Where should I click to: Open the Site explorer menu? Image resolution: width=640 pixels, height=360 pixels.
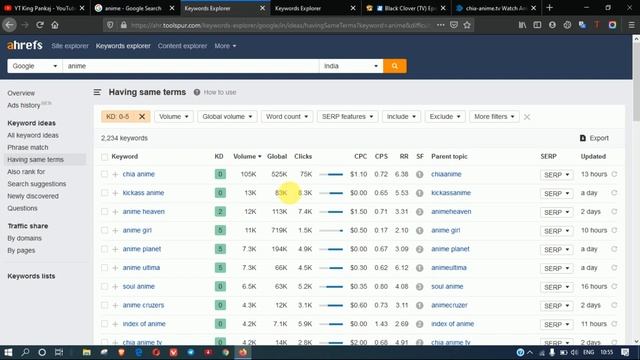pos(70,46)
